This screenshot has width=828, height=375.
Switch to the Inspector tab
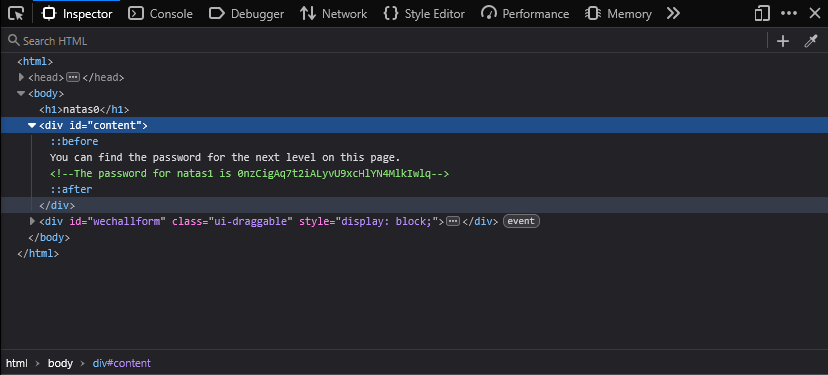[x=78, y=14]
